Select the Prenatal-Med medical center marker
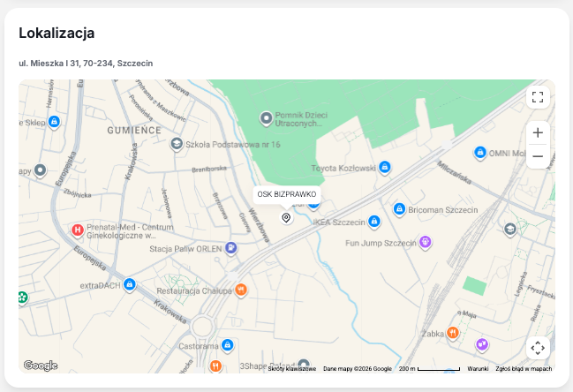Image resolution: width=573 pixels, height=392 pixels. point(77,230)
